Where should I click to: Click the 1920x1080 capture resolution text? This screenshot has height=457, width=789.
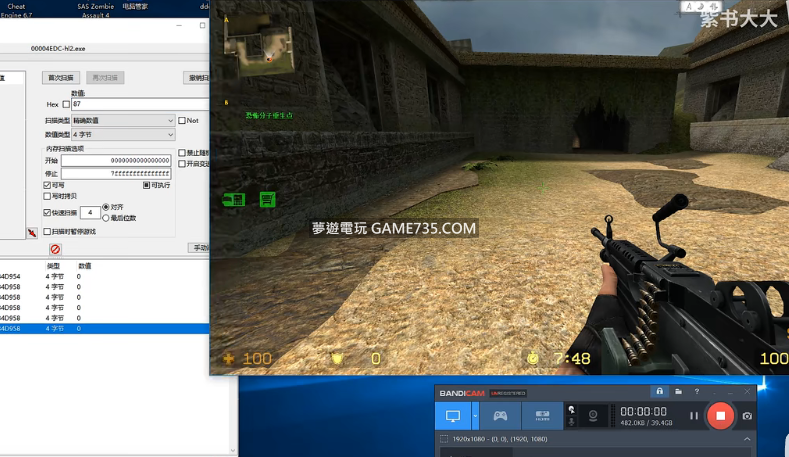(x=500, y=439)
